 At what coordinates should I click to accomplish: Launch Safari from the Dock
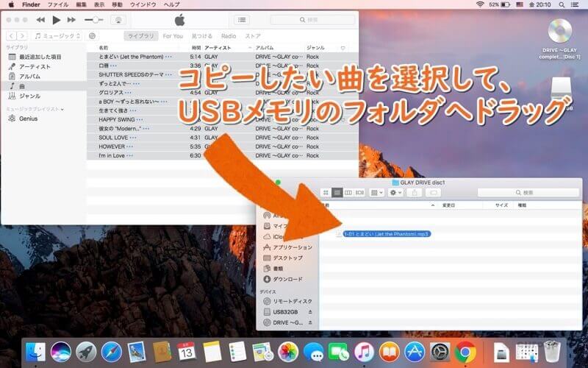[112, 352]
